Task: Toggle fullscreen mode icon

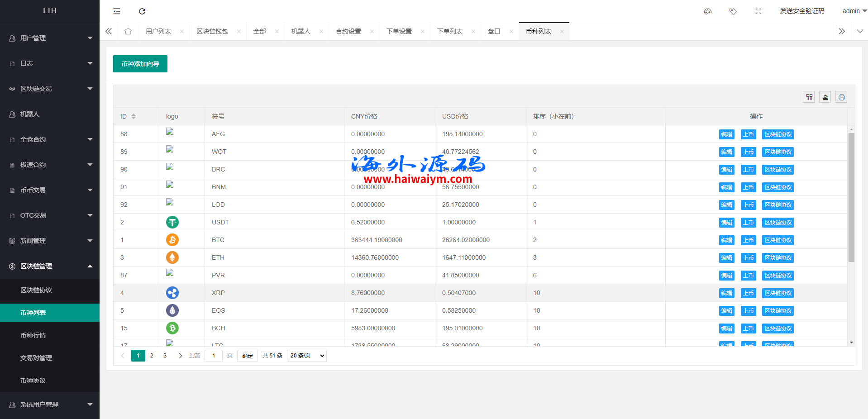Action: [758, 11]
